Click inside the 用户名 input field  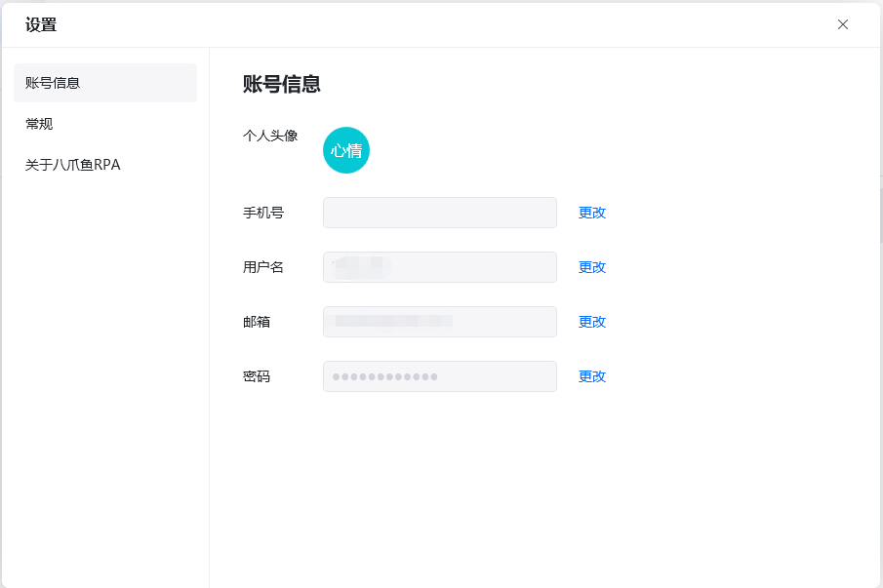coord(439,266)
